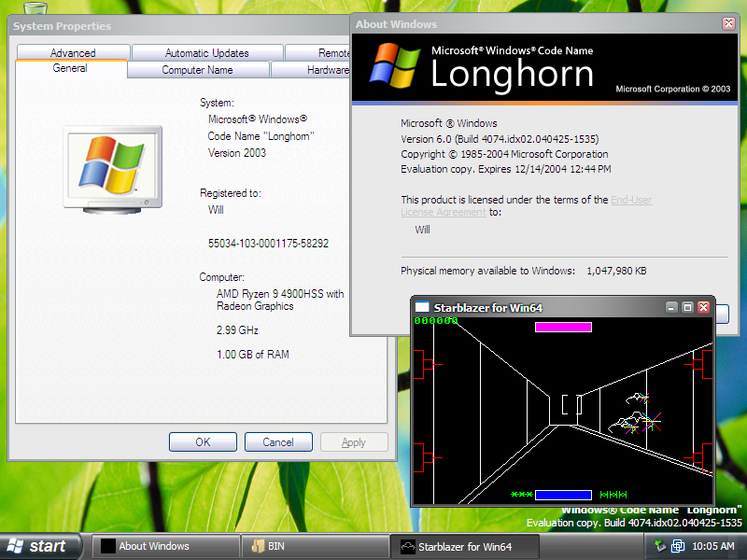Image resolution: width=747 pixels, height=560 pixels.
Task: Click the Windows flag logo in the Longhorn banner
Action: tap(392, 66)
